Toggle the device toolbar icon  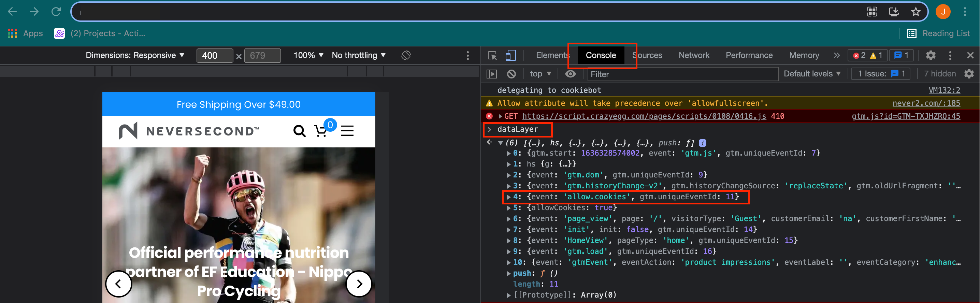[510, 56]
